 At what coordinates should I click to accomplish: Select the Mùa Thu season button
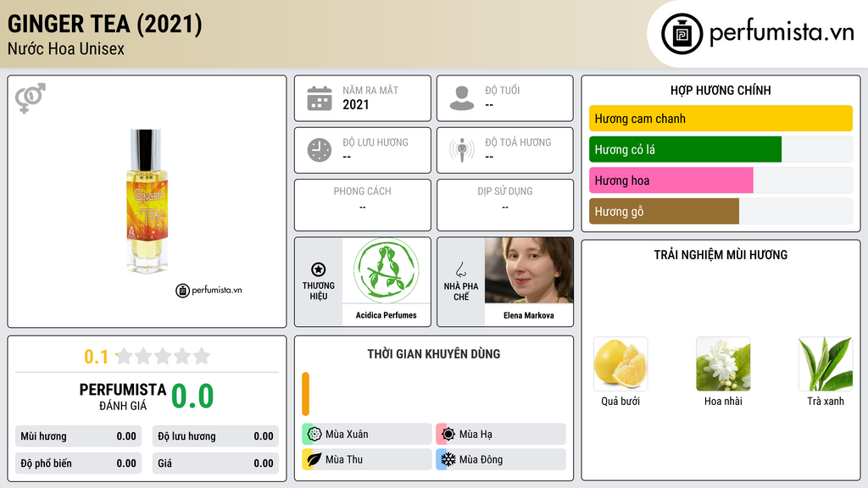click(x=367, y=459)
